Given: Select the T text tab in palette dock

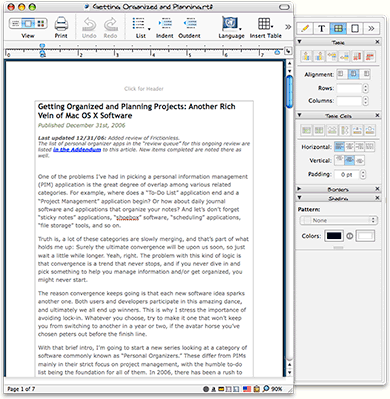Looking at the screenshot, I should [321, 29].
